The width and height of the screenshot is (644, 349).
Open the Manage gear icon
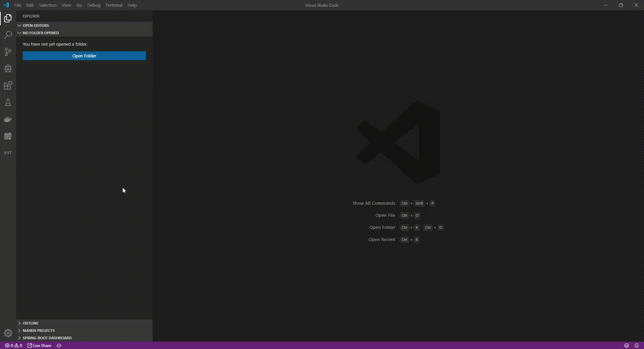click(8, 333)
